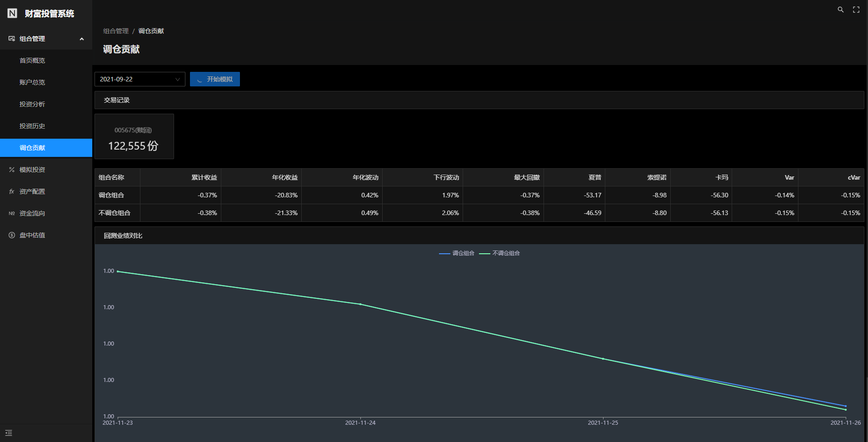Click the 组合管理 briefcase icon

(x=12, y=39)
